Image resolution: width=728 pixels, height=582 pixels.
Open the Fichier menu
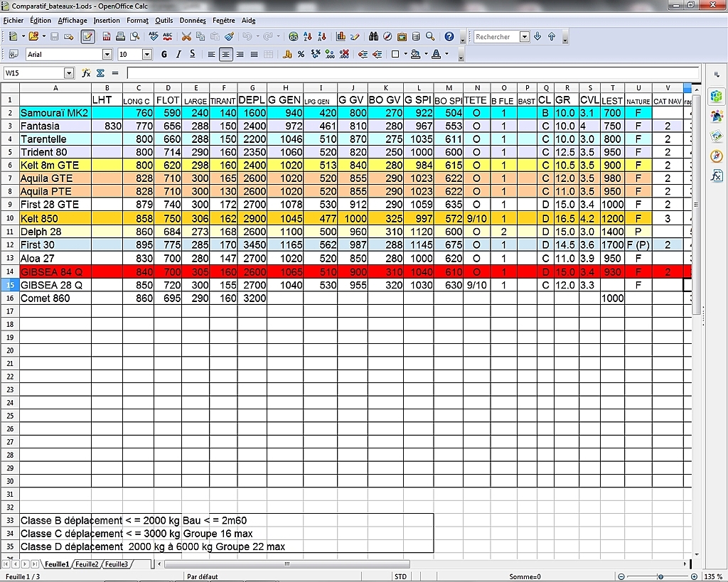coord(13,21)
